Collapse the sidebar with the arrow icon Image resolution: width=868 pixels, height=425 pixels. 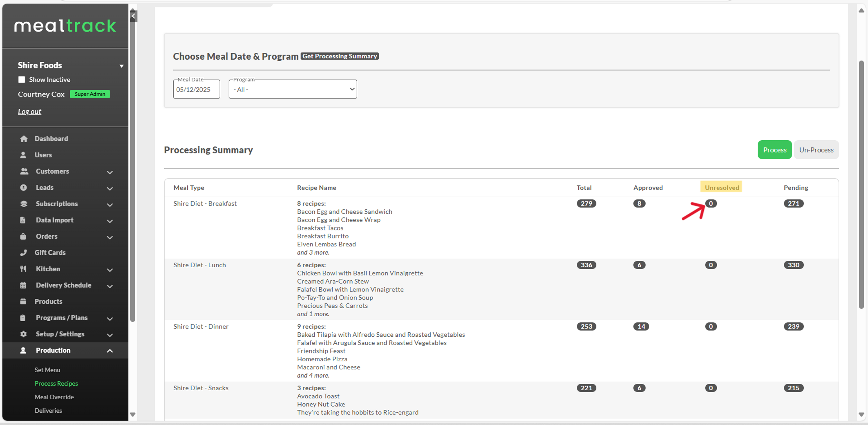pos(133,16)
